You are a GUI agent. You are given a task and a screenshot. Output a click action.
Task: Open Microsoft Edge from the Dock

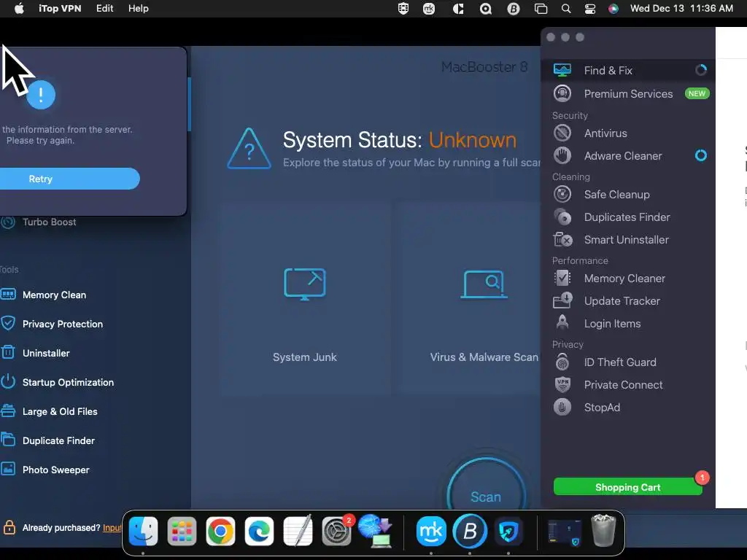[259, 531]
